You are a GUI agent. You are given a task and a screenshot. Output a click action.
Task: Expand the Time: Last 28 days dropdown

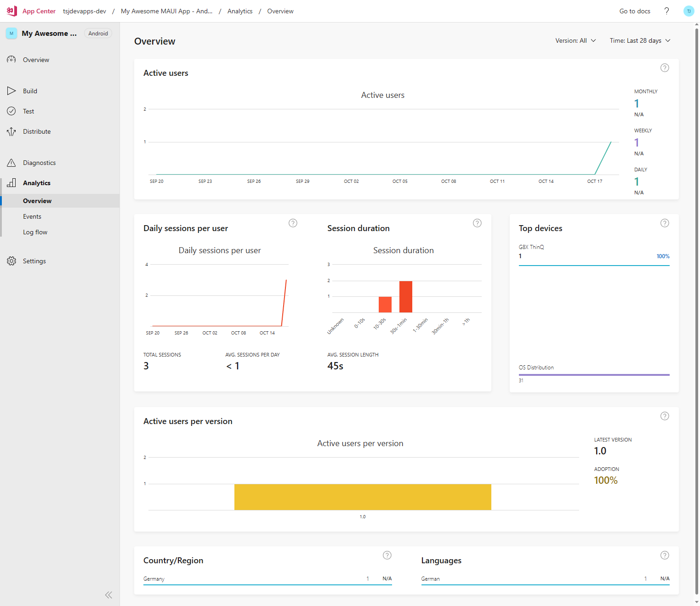(640, 41)
